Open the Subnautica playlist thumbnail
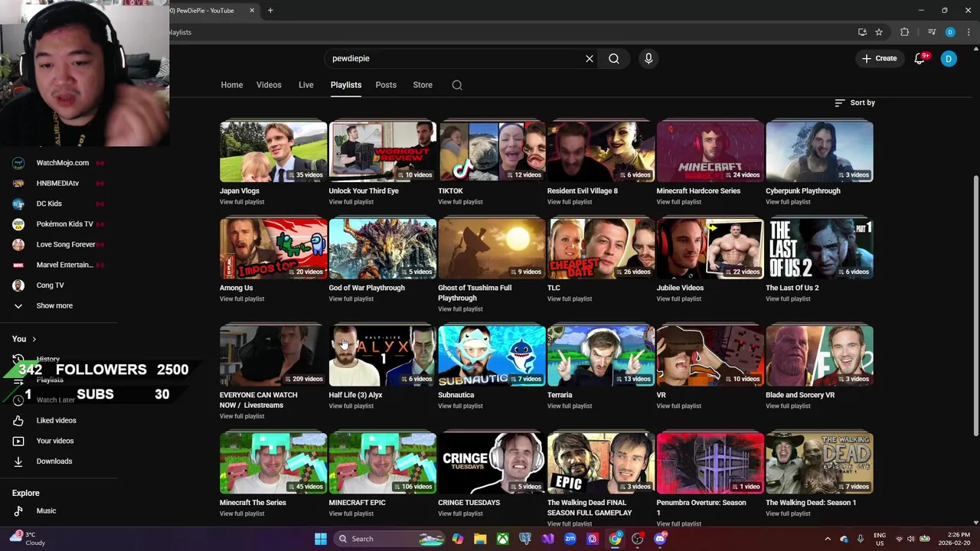 (492, 356)
